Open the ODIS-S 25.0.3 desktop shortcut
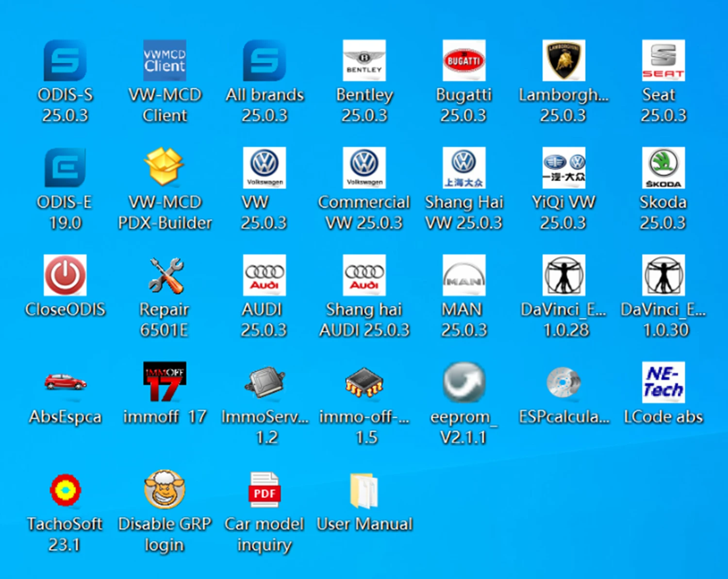Viewport: 728px width, 579px height. tap(65, 60)
